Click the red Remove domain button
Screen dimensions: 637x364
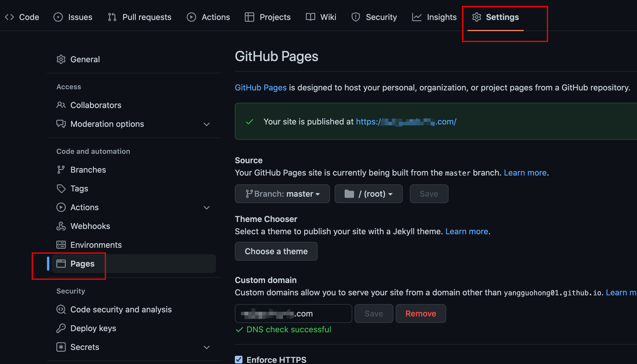click(x=421, y=314)
